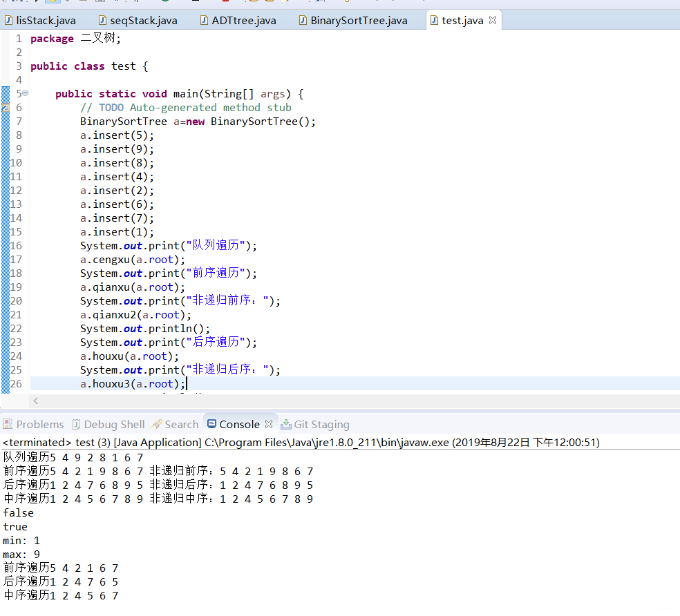This screenshot has width=680, height=616.
Task: Place cursor at a.insert(5); line
Action: tap(117, 135)
